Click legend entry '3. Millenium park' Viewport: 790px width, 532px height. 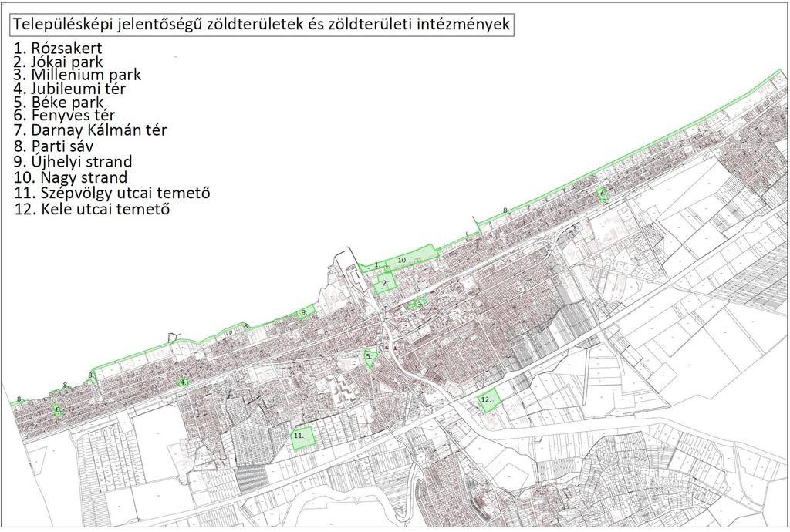pyautogui.click(x=78, y=75)
